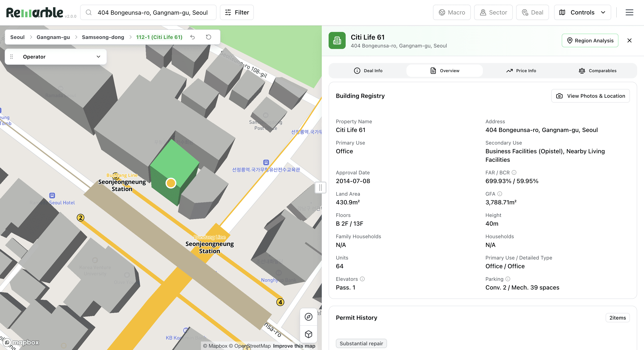Image resolution: width=644 pixels, height=350 pixels.
Task: Click the GFA info icon
Action: 500,194
